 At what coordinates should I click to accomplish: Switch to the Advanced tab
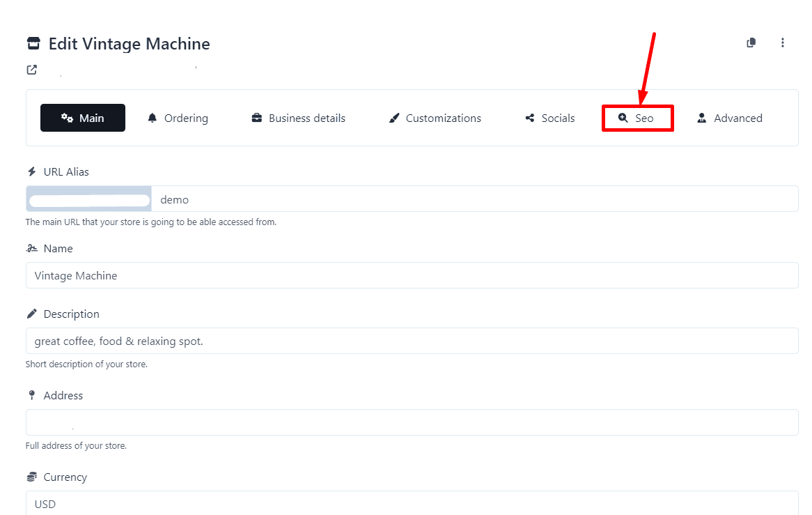point(730,118)
